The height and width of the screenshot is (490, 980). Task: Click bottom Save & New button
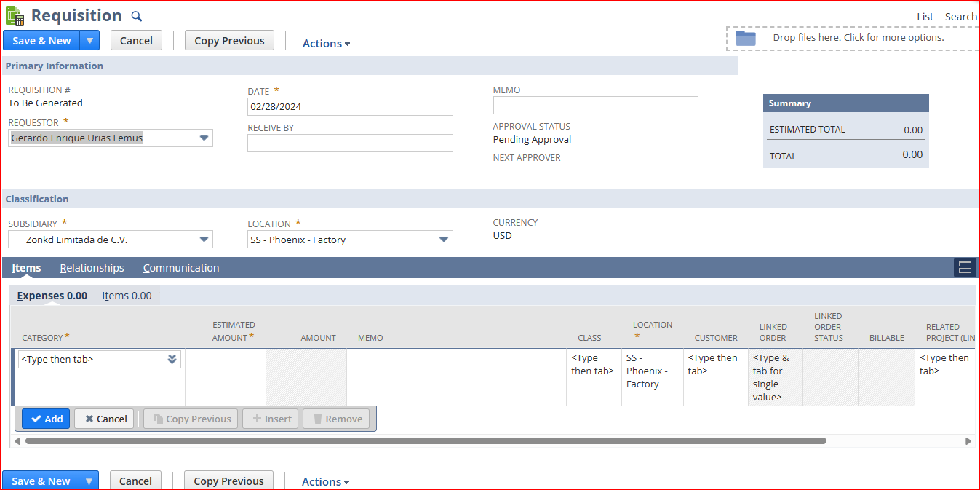41,481
